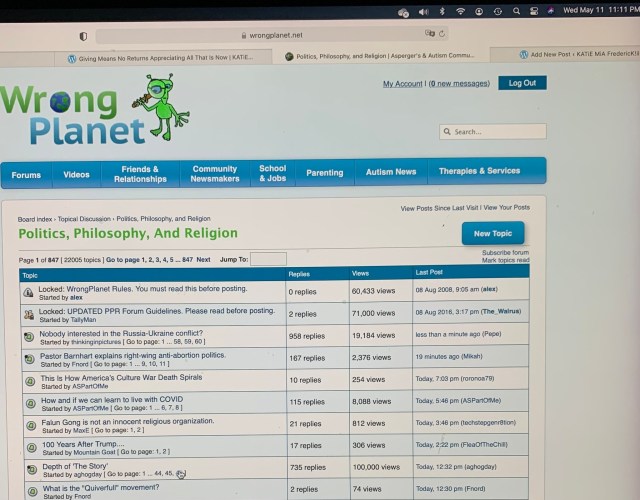Open the Pastor Barnhart anti-abortion politics topic

132,356
